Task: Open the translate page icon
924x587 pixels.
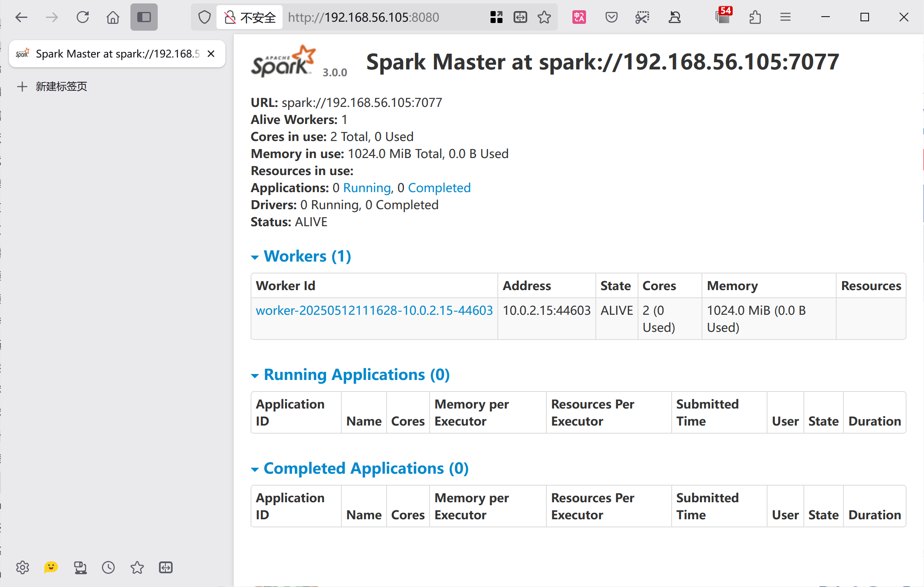Action: click(579, 17)
